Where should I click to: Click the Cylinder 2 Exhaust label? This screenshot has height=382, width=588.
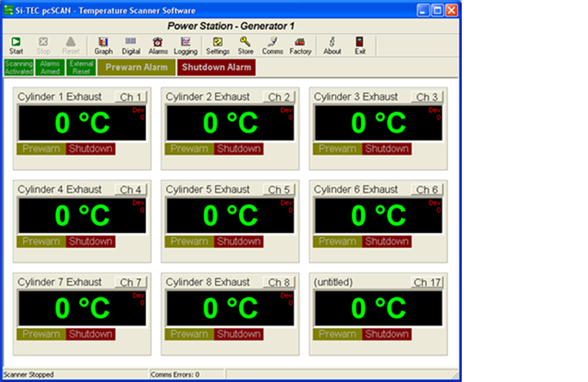click(207, 97)
